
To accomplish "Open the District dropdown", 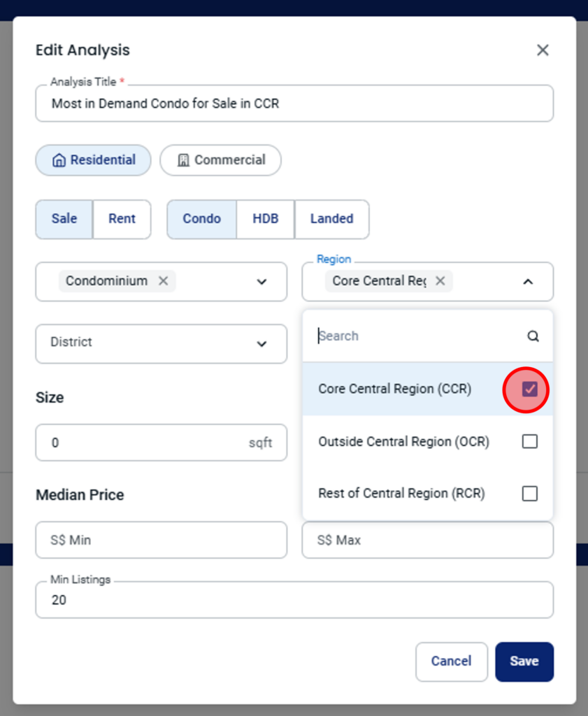I will (x=161, y=344).
